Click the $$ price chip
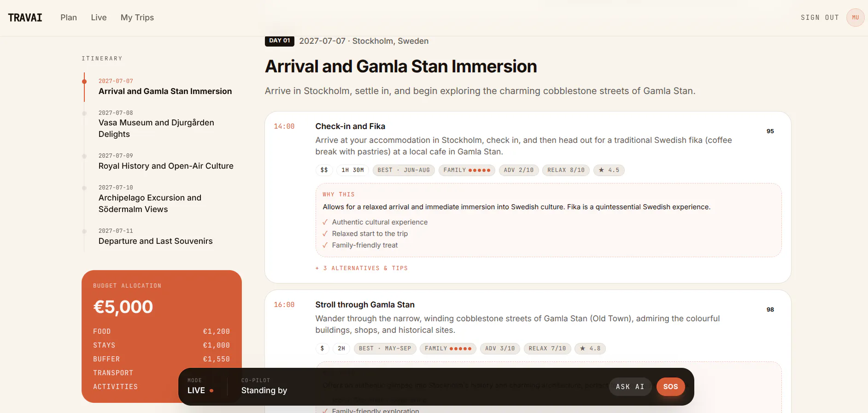The width and height of the screenshot is (868, 413). tap(324, 170)
